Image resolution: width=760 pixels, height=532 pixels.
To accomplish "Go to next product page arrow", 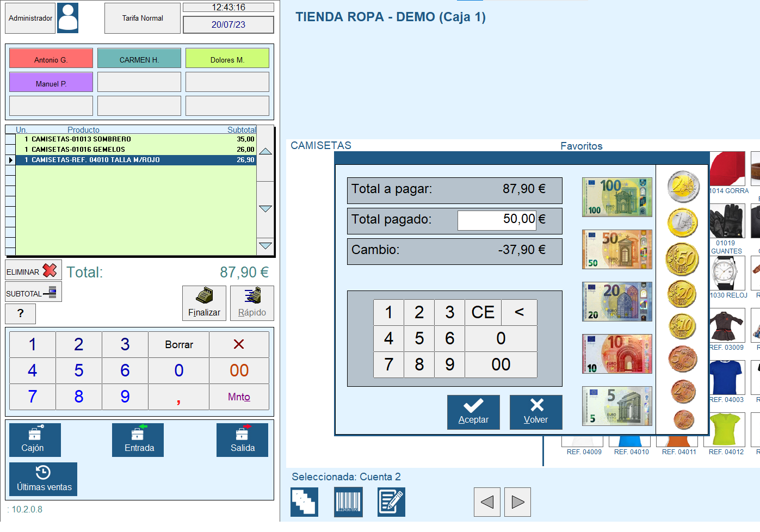I will tap(517, 502).
